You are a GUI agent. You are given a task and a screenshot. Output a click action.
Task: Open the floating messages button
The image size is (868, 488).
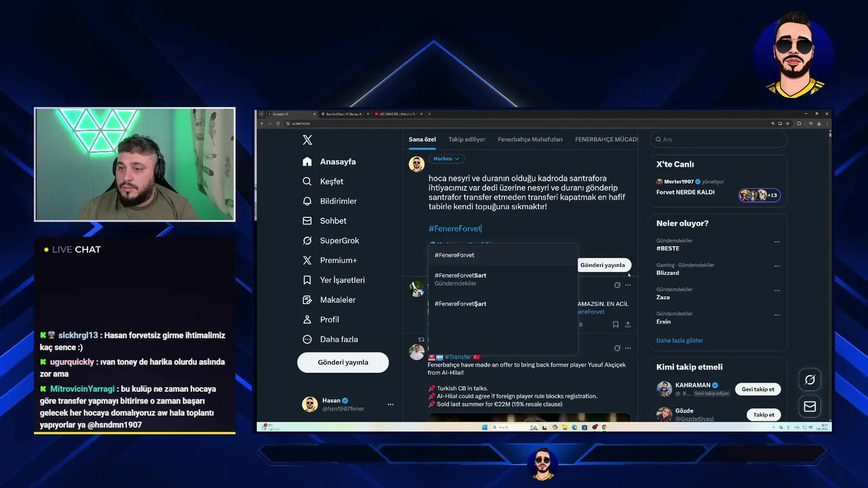[810, 407]
